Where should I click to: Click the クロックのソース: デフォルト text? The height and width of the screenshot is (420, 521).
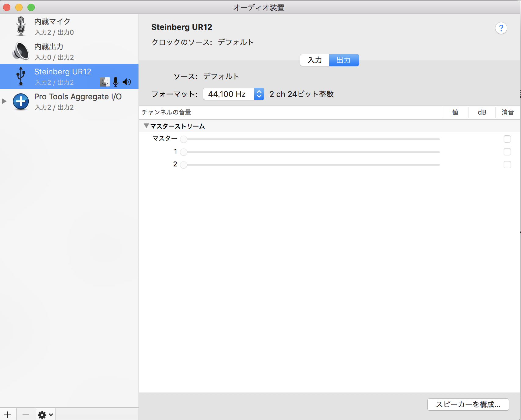click(x=203, y=42)
